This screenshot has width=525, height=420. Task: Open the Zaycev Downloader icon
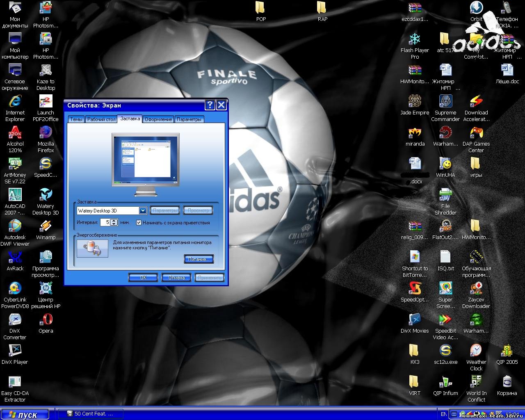pos(476,295)
